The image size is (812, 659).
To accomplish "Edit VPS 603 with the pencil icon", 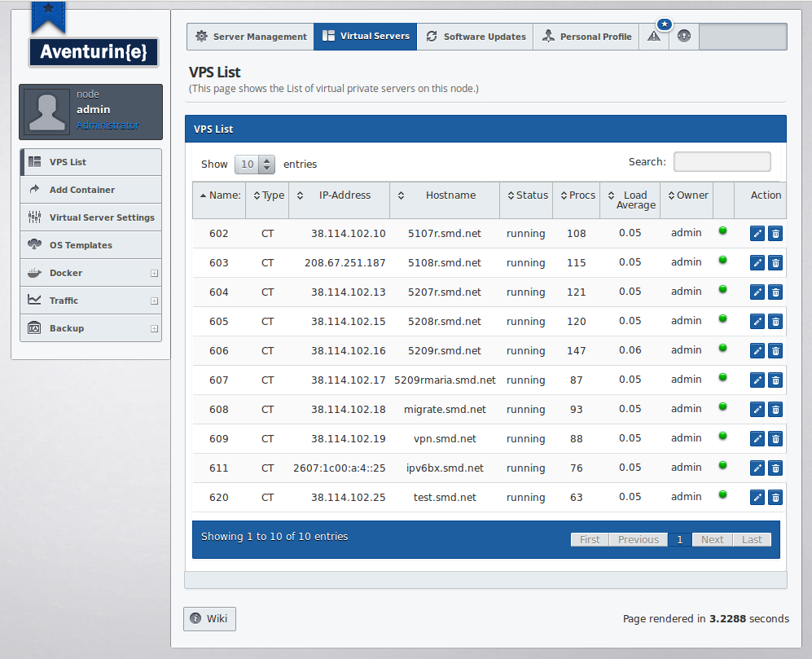I will 757,262.
